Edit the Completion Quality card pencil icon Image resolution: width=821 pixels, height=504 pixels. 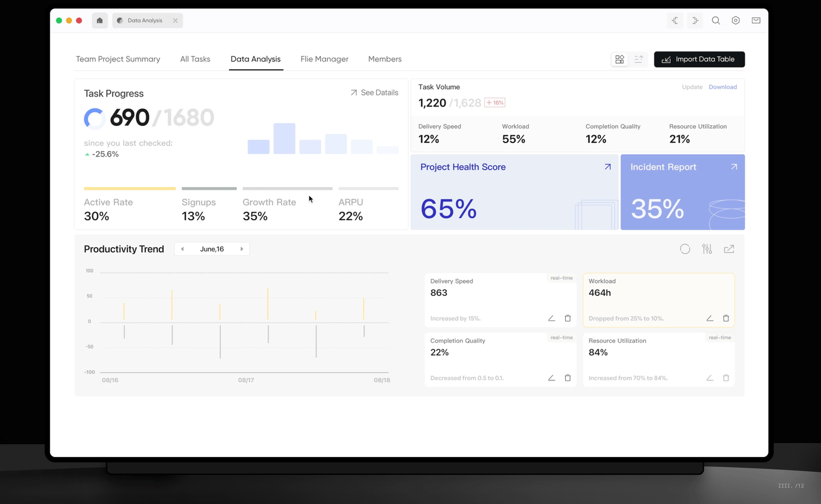tap(551, 378)
